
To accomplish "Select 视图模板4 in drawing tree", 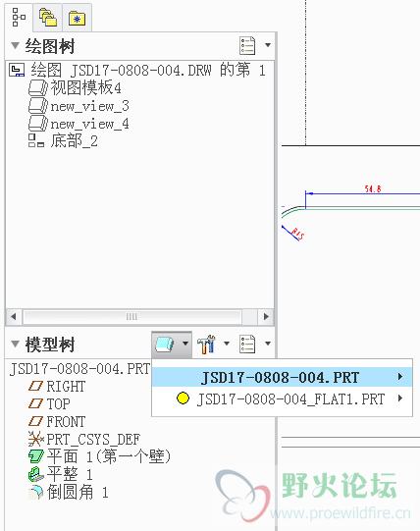I will click(x=85, y=87).
